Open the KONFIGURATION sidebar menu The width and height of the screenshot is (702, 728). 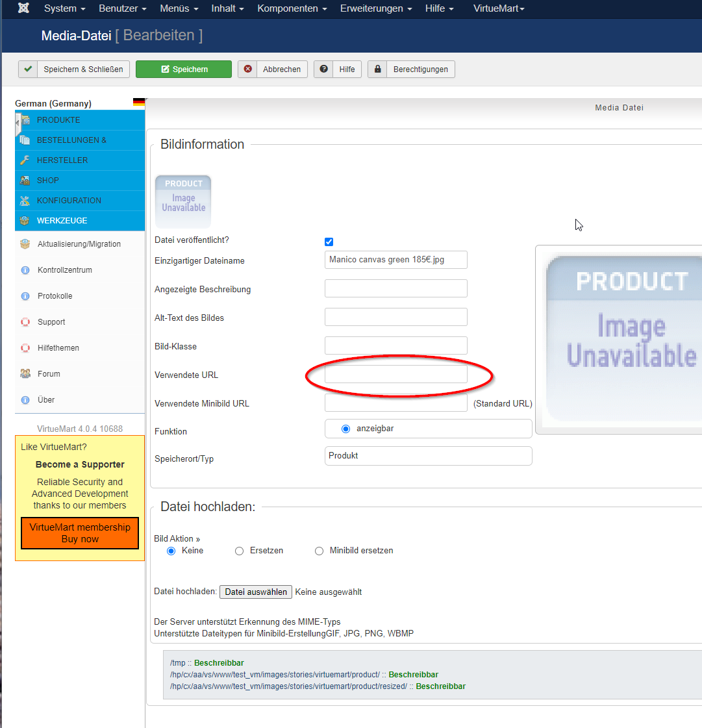[x=69, y=201]
